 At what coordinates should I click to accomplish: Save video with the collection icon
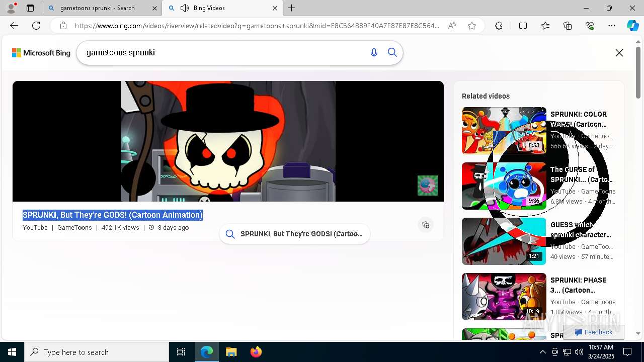point(426,225)
